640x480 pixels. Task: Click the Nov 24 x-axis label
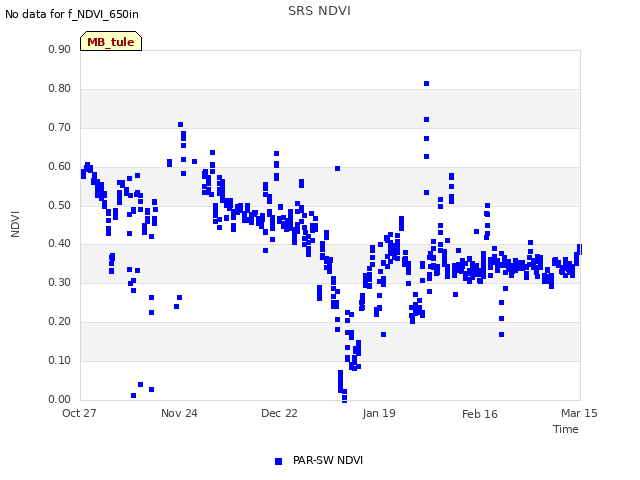(179, 413)
